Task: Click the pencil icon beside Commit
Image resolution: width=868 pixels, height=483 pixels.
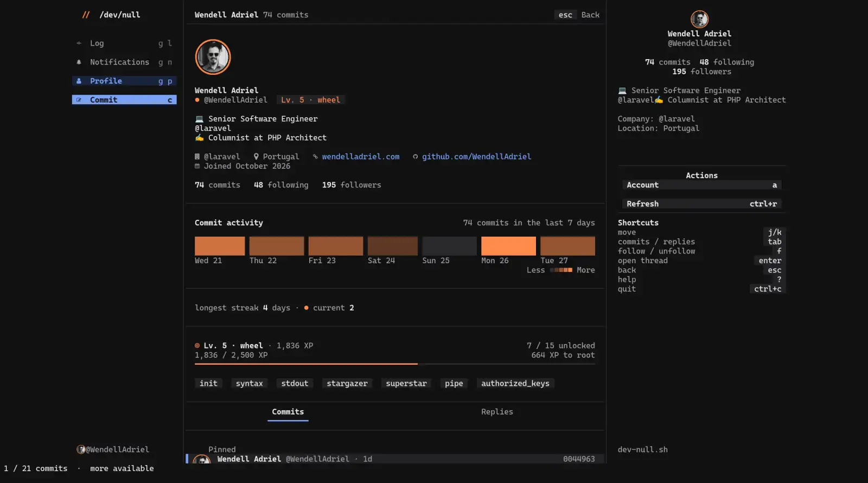Action: pyautogui.click(x=79, y=100)
